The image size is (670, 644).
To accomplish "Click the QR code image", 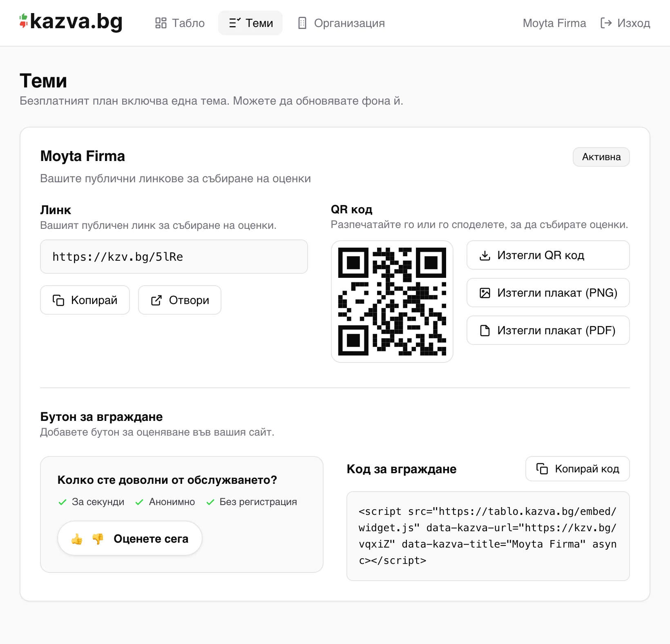I will [392, 302].
